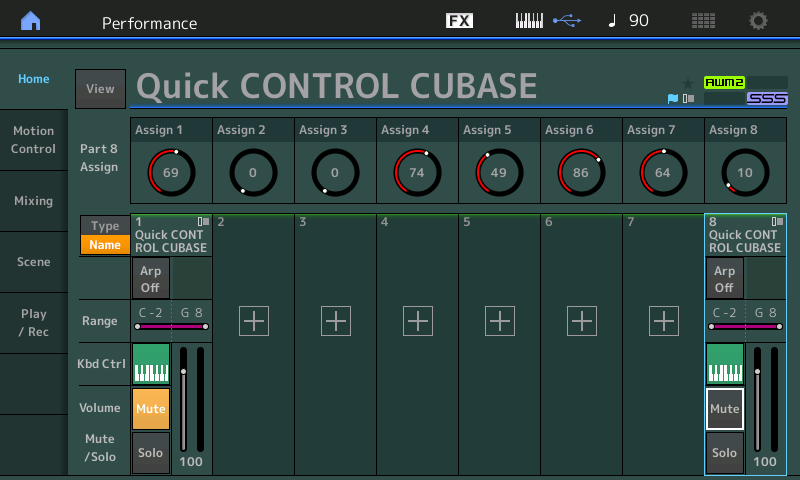Switch to the Mixing tab

(34, 201)
